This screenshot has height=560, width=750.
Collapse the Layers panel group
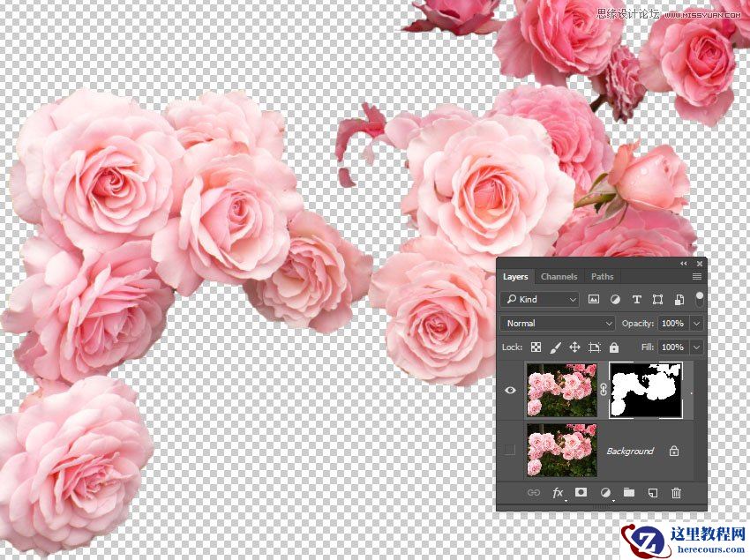point(682,263)
